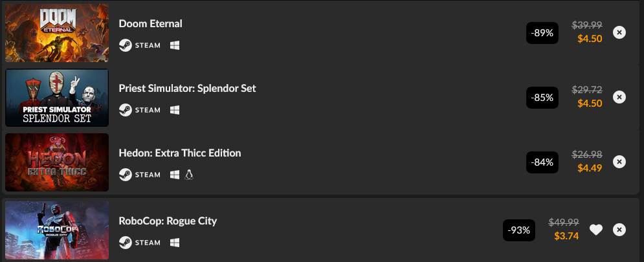Viewport: 644px width, 262px height.
Task: Click the Windows icon under Hedon
Action: click(175, 175)
